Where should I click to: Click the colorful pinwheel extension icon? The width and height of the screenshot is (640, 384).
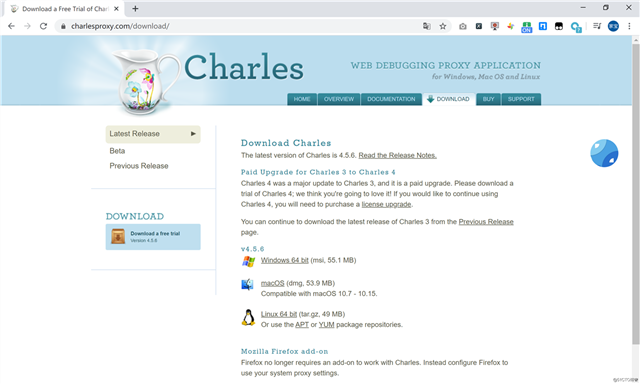click(x=511, y=26)
